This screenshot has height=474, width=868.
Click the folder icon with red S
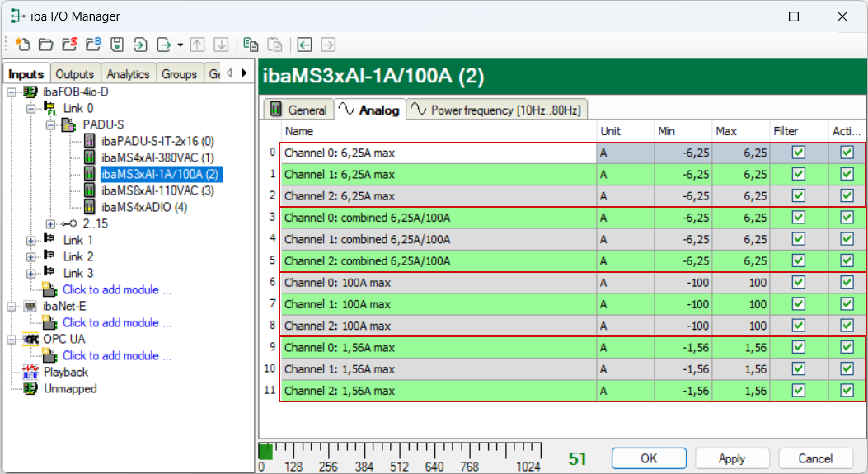point(70,45)
